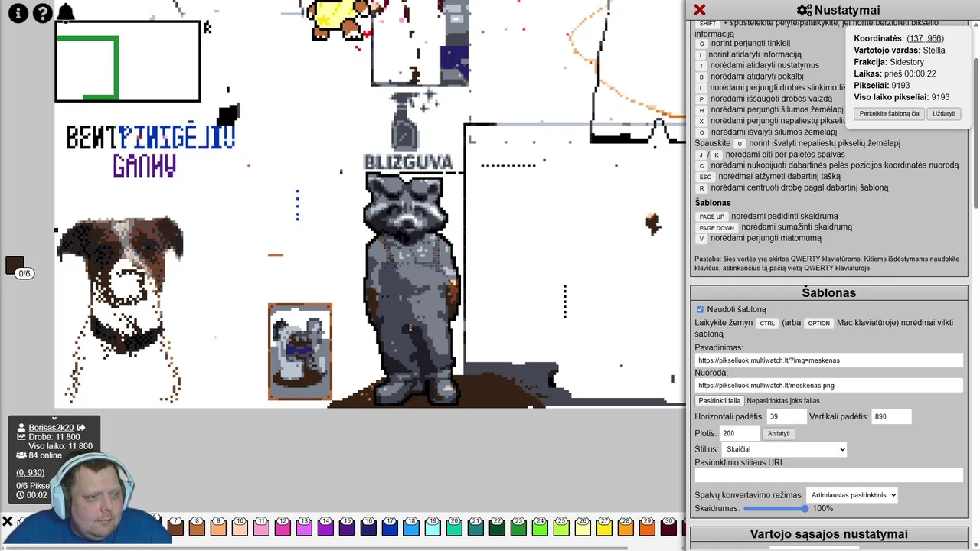This screenshot has height=551, width=980.
Task: Select palette color 24 lime green
Action: (x=540, y=526)
